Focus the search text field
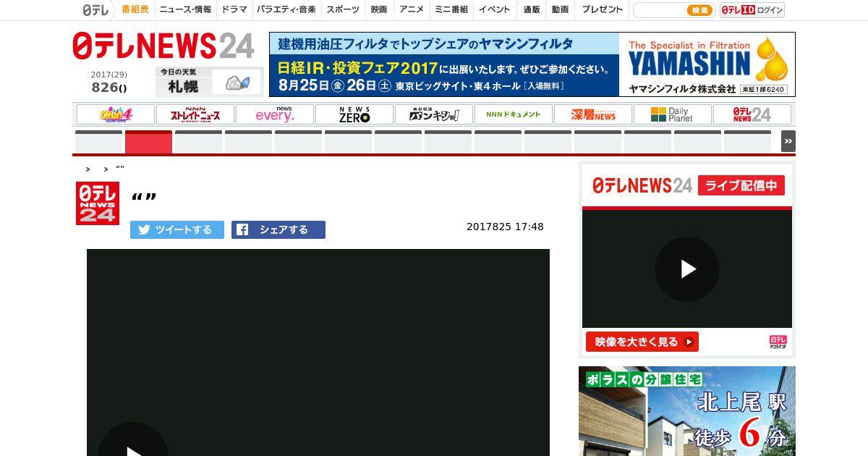 (660, 10)
